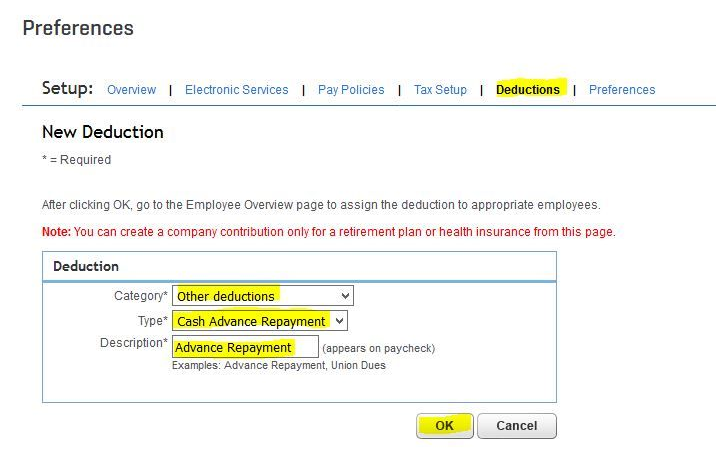
Task: Select the Examples hint under Description
Action: [x=279, y=365]
